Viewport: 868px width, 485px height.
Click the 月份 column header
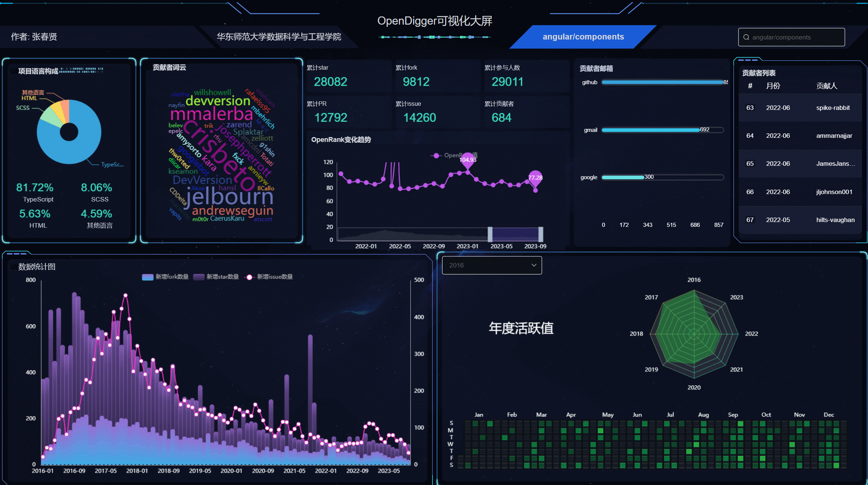[x=773, y=86]
